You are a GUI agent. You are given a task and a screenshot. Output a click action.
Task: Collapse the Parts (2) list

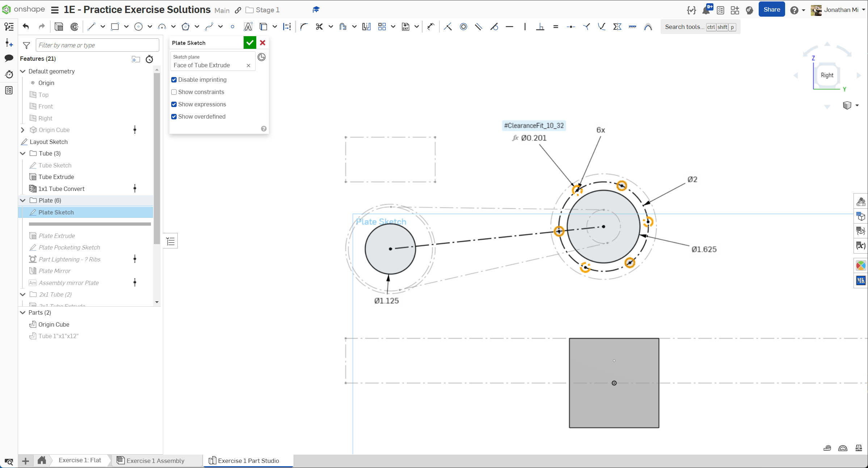[x=23, y=312]
